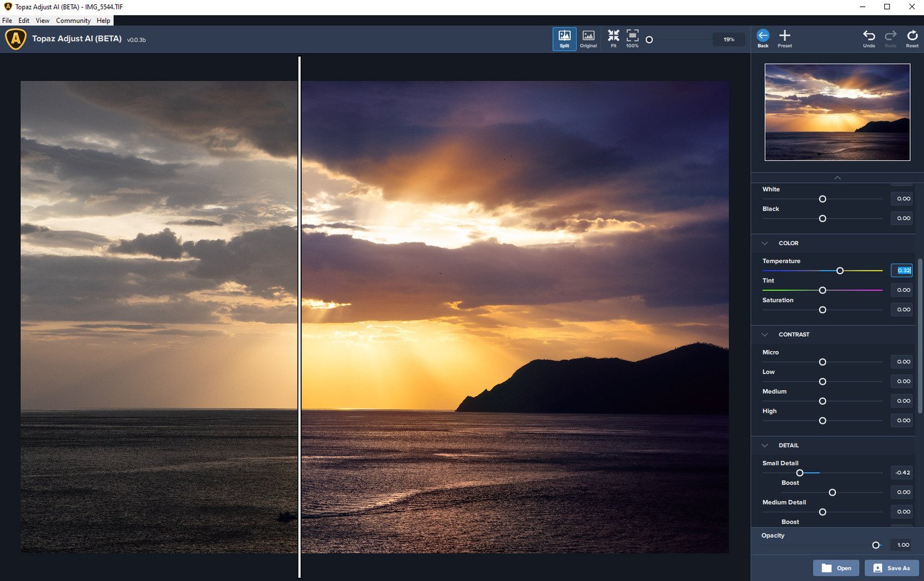Click the Fit to screen icon
Image resolution: width=924 pixels, height=581 pixels.
[613, 38]
